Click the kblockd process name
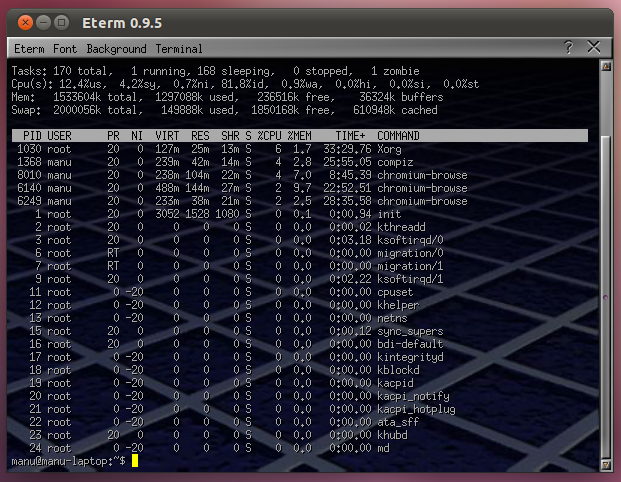621x482 pixels. click(398, 370)
